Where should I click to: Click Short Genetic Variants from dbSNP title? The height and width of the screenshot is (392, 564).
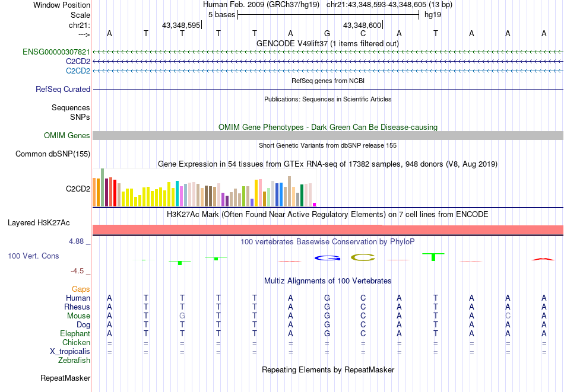pos(328,145)
